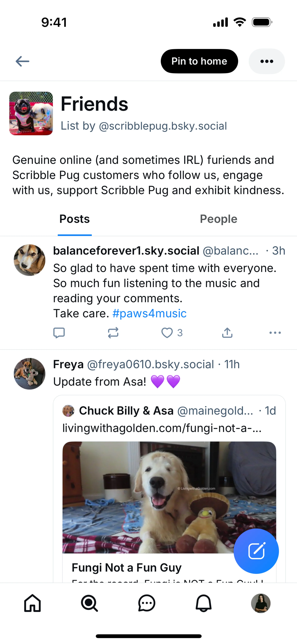Screen dimensions: 297x644
Task: Open the @scribblepug.bsky.social profile link
Action: tap(163, 126)
